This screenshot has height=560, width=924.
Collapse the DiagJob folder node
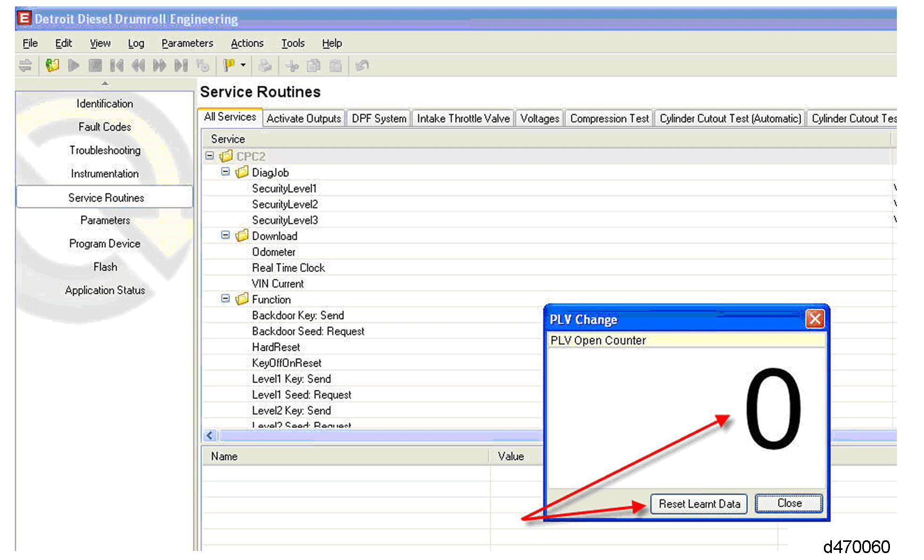pyautogui.click(x=226, y=172)
